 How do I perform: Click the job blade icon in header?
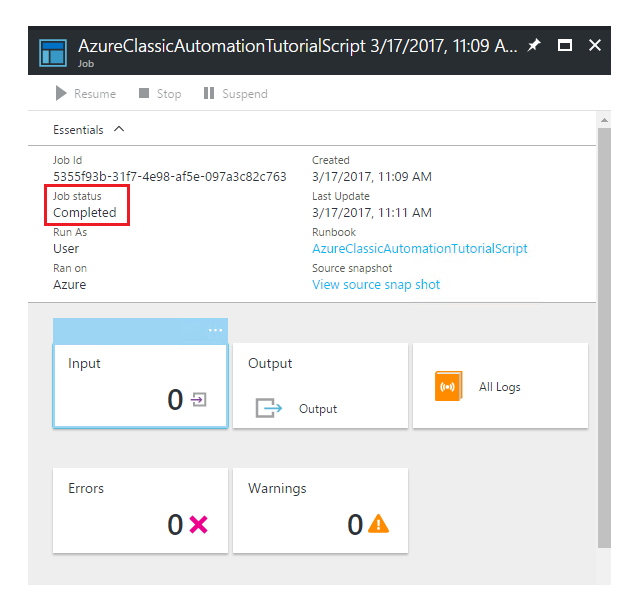coord(53,53)
